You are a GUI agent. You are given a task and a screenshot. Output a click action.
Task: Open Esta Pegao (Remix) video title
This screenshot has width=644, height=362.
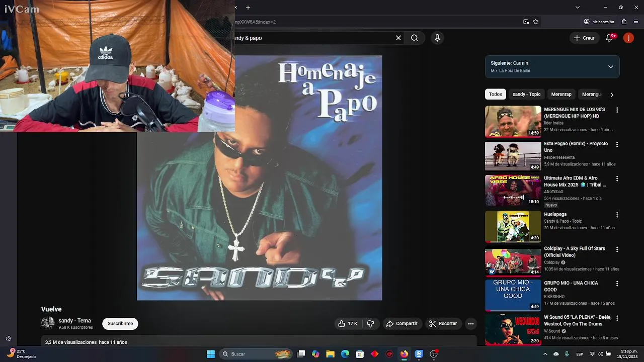pyautogui.click(x=576, y=147)
